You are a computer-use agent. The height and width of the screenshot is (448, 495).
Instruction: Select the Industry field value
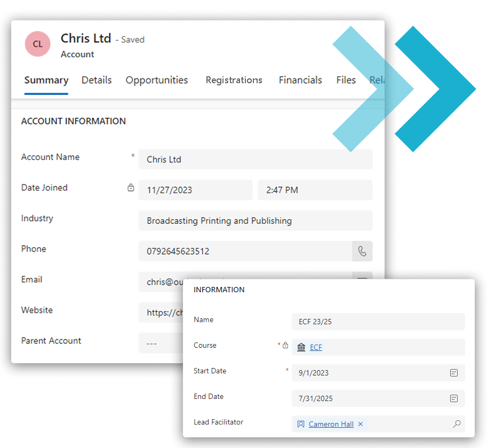pos(255,221)
